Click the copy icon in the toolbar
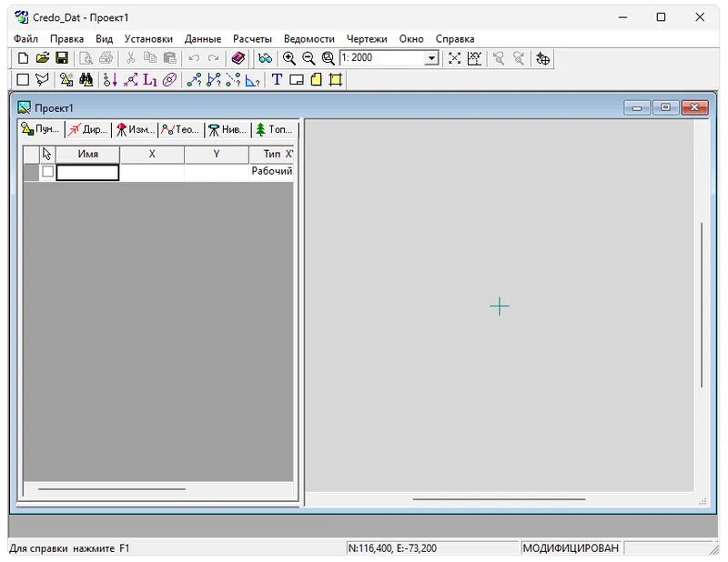The image size is (728, 562). click(150, 58)
